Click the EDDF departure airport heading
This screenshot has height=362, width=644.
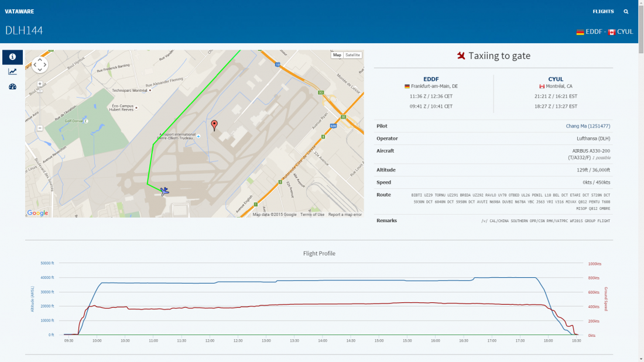431,79
